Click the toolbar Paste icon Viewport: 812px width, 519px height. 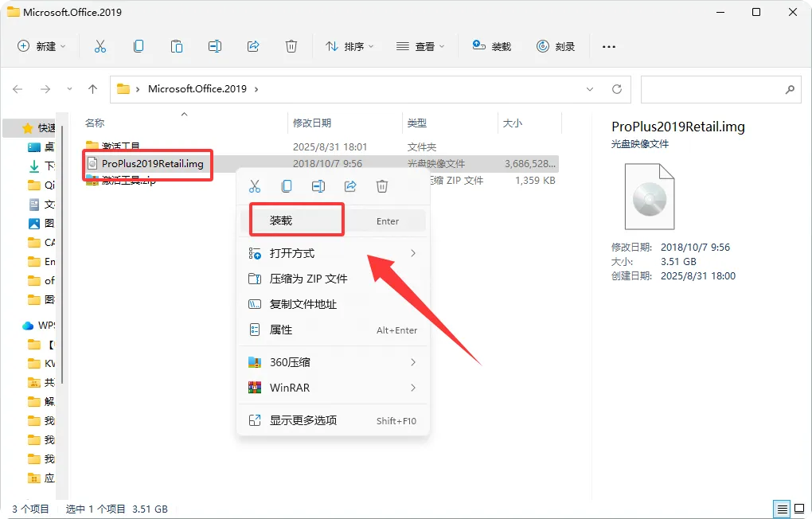(x=177, y=47)
